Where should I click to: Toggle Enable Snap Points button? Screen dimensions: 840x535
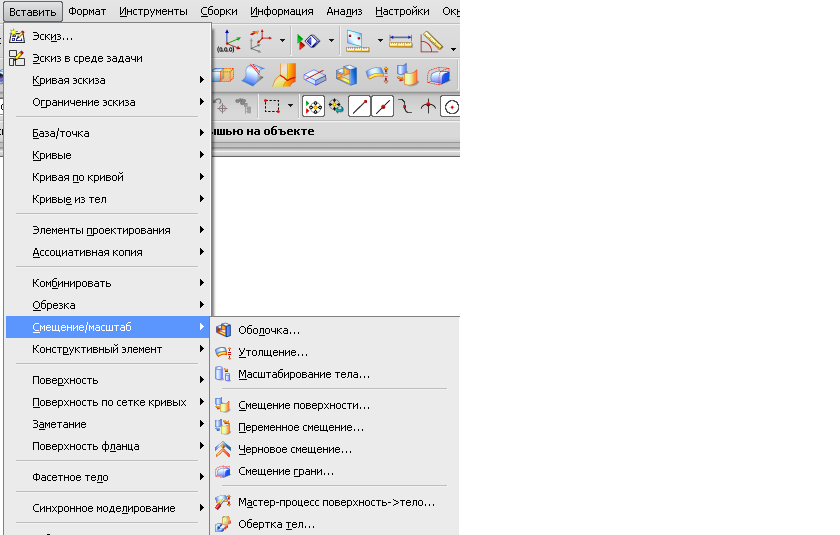(313, 107)
